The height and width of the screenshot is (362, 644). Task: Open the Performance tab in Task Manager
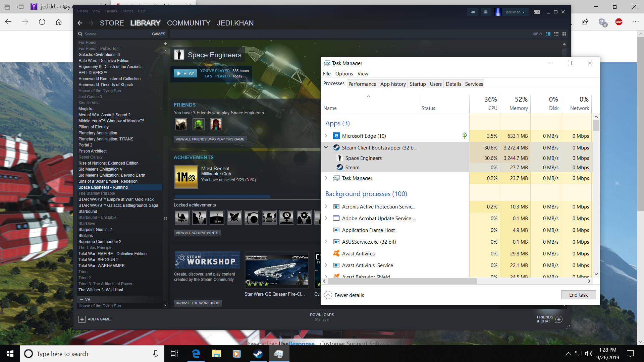pos(362,84)
